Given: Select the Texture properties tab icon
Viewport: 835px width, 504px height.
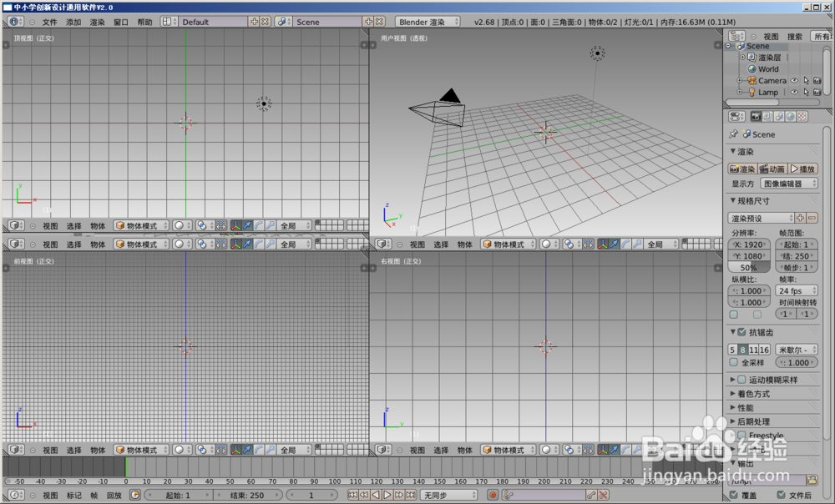Looking at the screenshot, I should (x=802, y=117).
